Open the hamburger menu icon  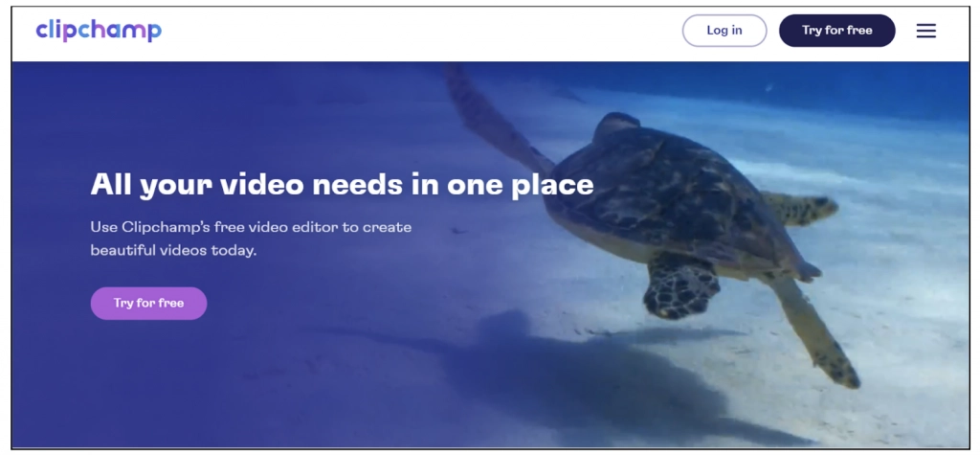pyautogui.click(x=925, y=31)
